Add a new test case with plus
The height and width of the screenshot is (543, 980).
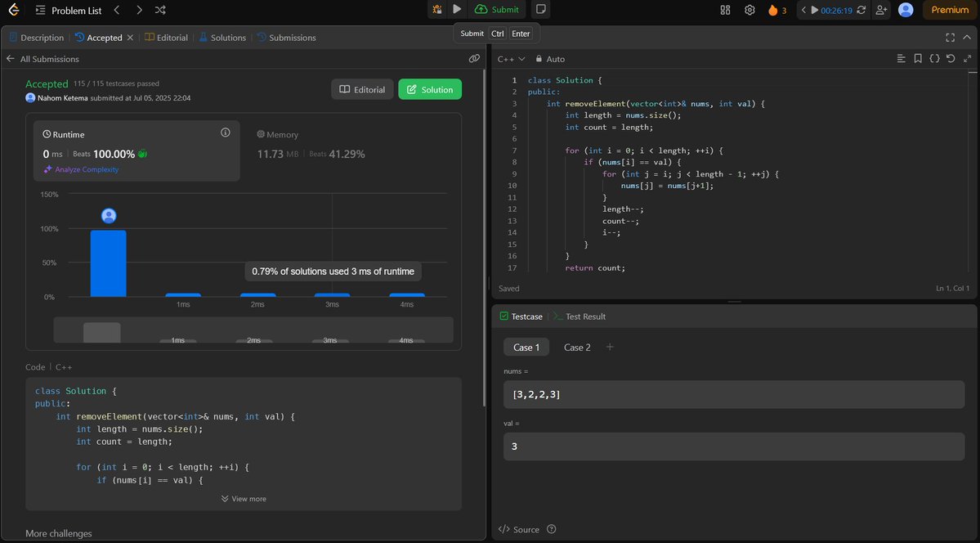[610, 347]
